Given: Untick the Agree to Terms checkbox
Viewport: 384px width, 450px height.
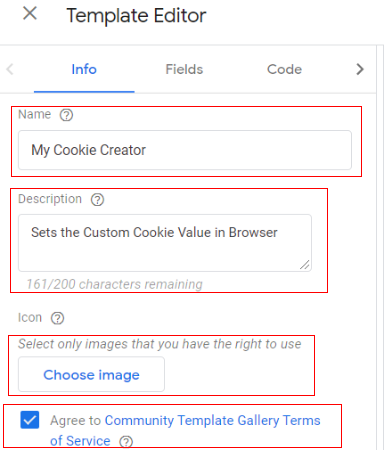Looking at the screenshot, I should coord(30,420).
